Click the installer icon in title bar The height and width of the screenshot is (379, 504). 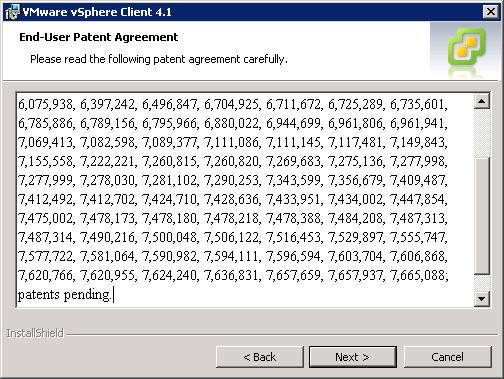click(x=12, y=12)
